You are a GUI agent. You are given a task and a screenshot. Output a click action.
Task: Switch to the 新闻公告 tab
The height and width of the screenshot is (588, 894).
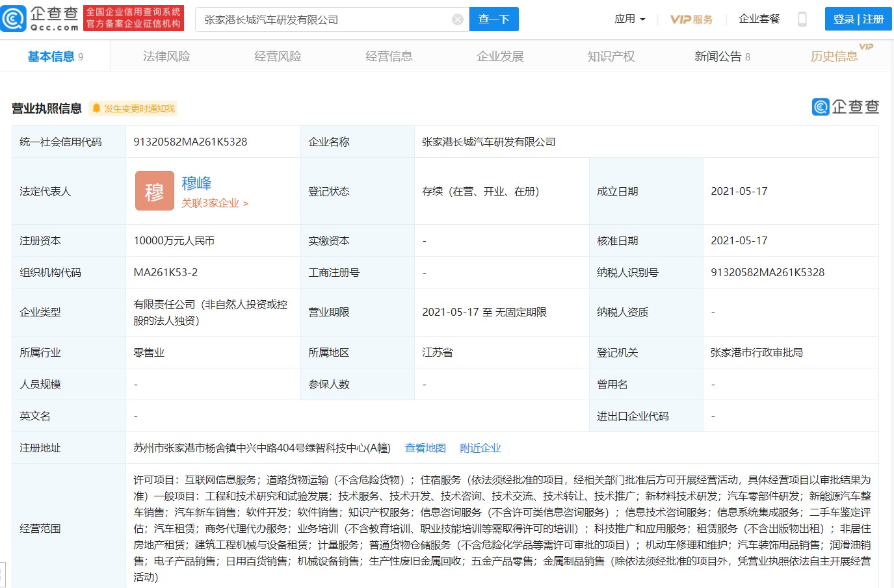coord(722,57)
